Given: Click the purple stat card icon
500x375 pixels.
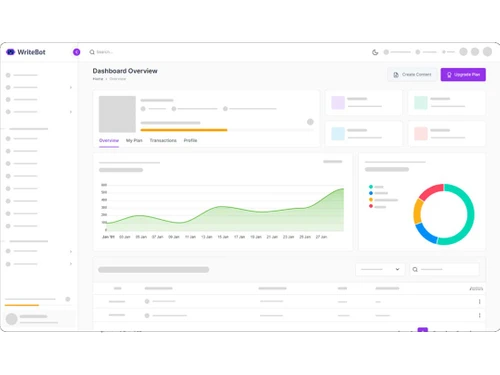Looking at the screenshot, I should [338, 103].
